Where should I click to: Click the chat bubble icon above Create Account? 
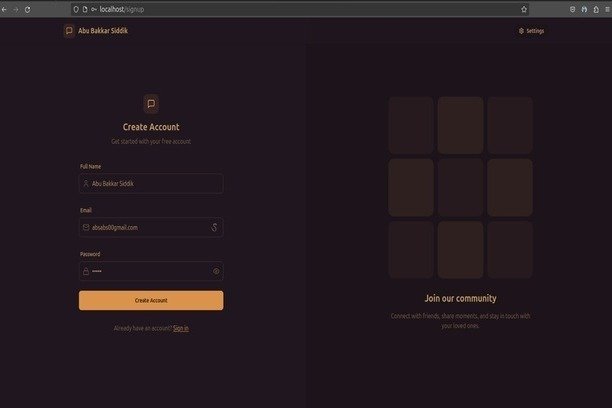pos(151,103)
